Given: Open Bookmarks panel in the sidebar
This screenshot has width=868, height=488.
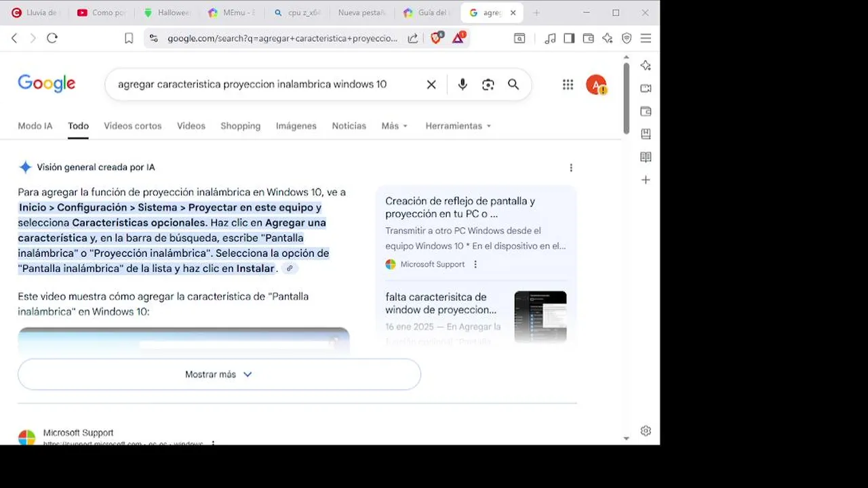Looking at the screenshot, I should [646, 134].
